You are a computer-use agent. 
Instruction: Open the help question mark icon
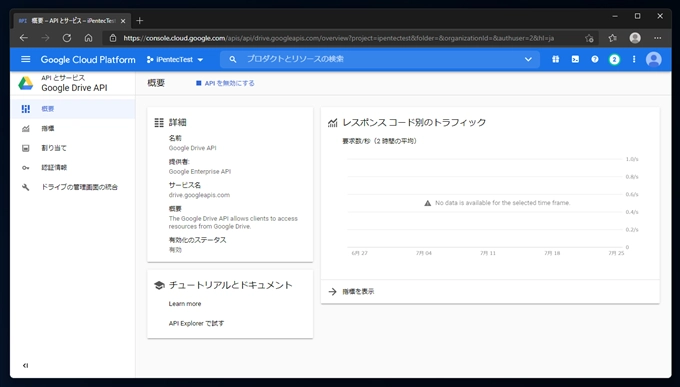coord(595,59)
